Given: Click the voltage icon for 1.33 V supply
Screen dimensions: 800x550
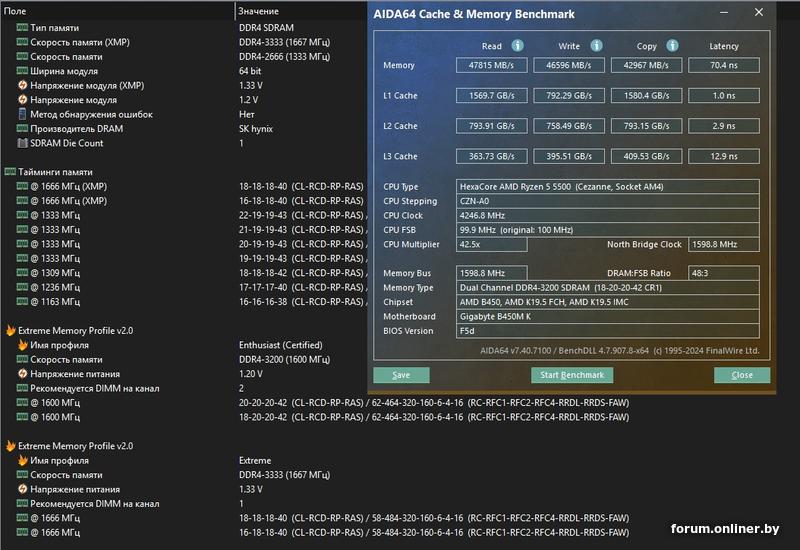Looking at the screenshot, I should coord(22,489).
